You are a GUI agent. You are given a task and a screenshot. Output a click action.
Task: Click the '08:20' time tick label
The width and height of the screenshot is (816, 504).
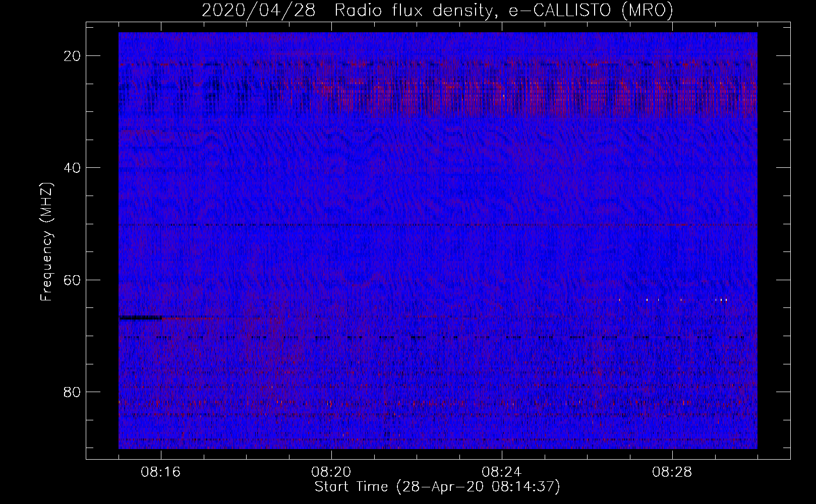point(331,472)
